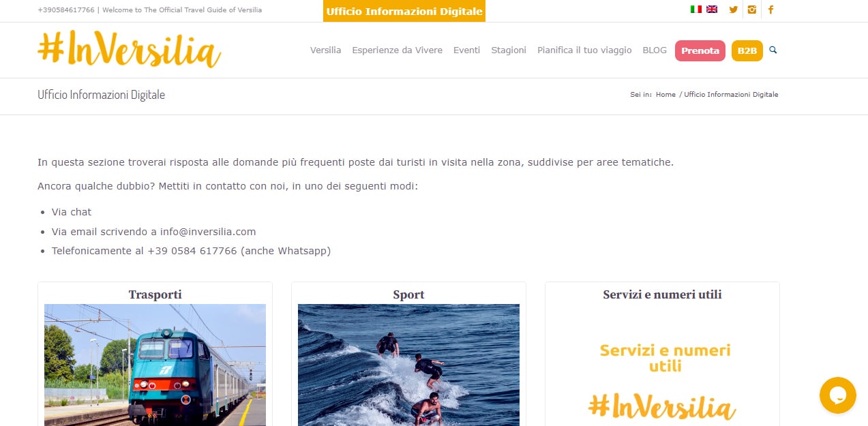Open the Instagram profile icon
Image resolution: width=868 pixels, height=426 pixels.
coord(752,10)
